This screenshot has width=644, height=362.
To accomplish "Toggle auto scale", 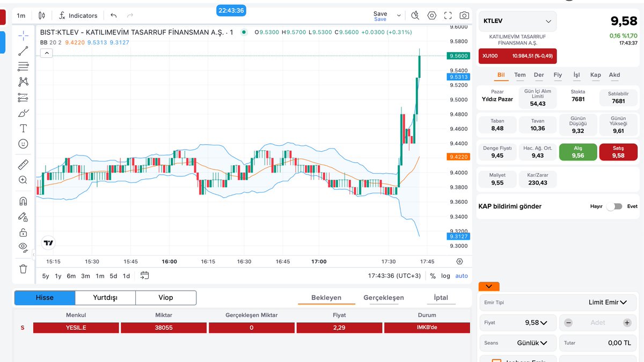I will [462, 276].
